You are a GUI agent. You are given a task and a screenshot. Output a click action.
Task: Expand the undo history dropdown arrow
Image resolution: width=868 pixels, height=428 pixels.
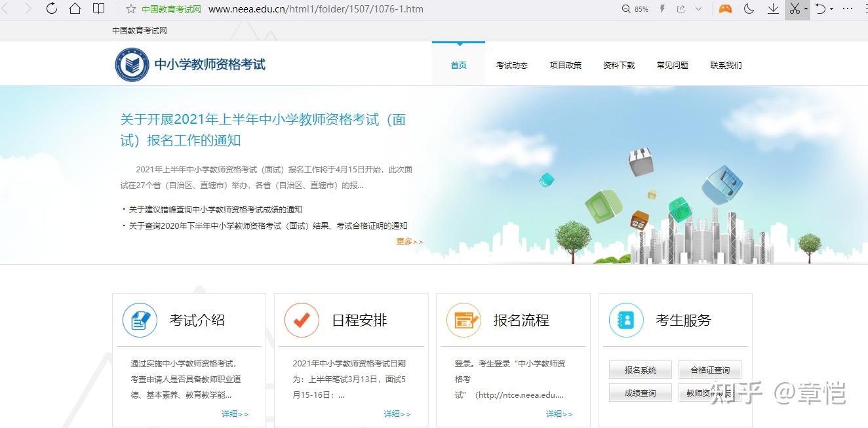point(831,9)
